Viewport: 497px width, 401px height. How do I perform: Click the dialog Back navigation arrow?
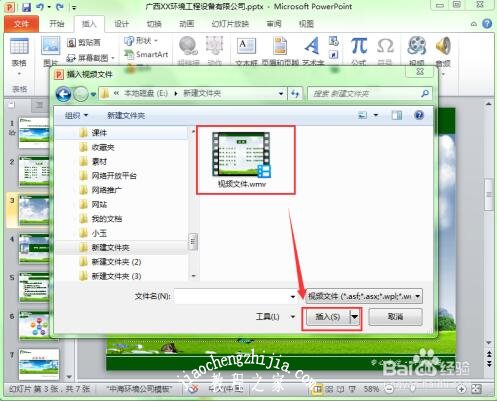point(63,94)
